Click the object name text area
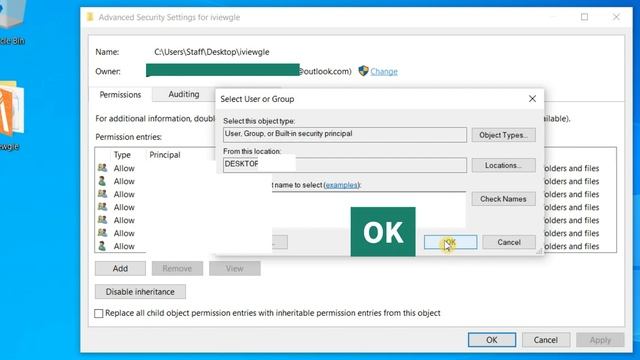This screenshot has height=360, width=640. [x=369, y=209]
